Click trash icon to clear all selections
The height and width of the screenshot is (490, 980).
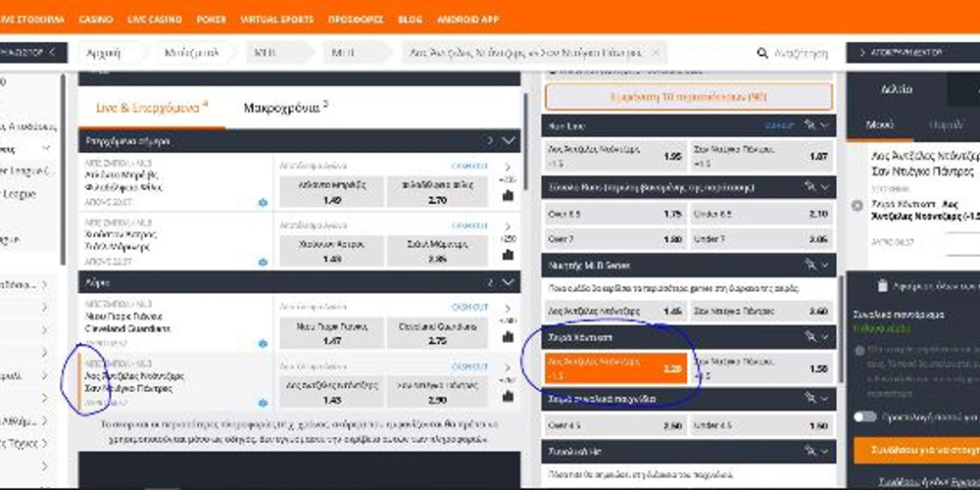[x=882, y=285]
